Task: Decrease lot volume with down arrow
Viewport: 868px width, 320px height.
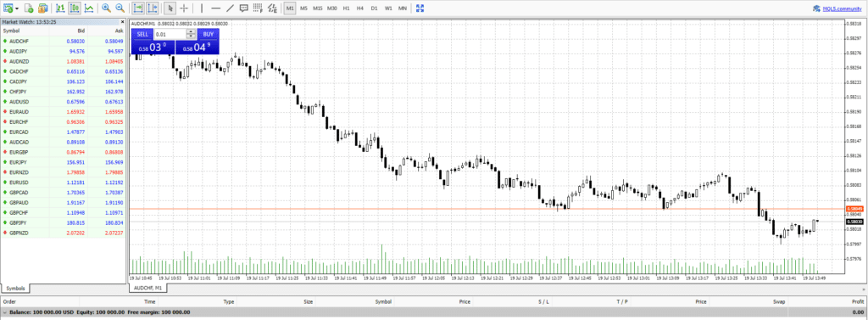Action: 191,36
